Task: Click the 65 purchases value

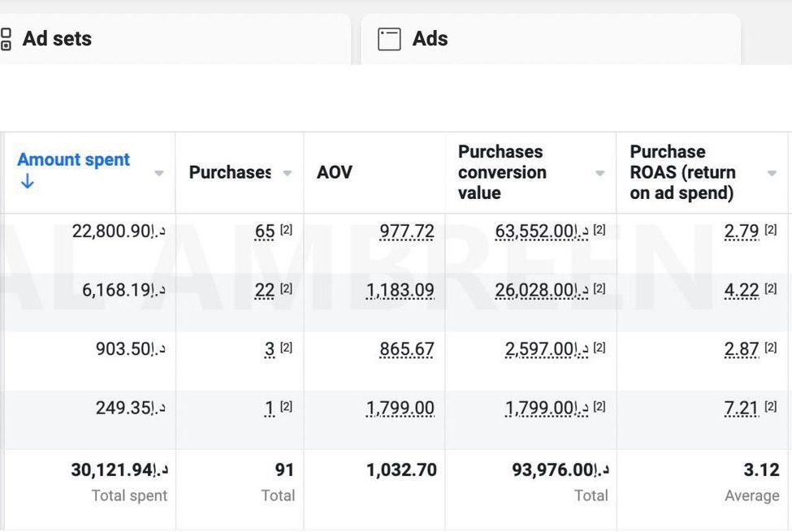Action: [x=265, y=231]
